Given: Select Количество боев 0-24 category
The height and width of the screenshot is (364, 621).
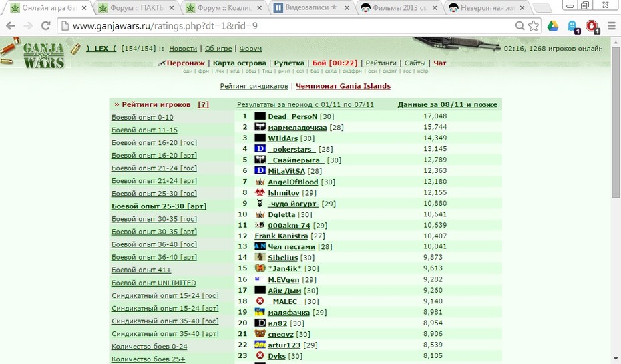Looking at the screenshot, I should pos(150,347).
